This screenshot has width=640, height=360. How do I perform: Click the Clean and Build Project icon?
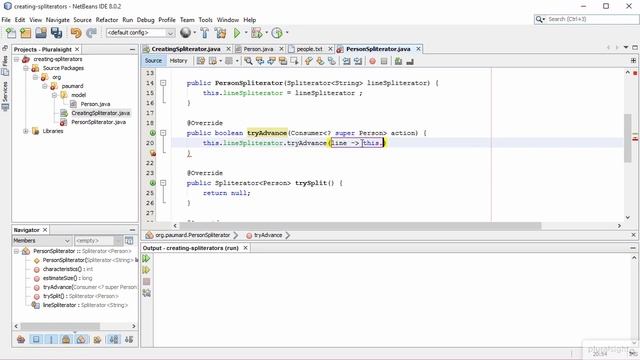click(220, 33)
